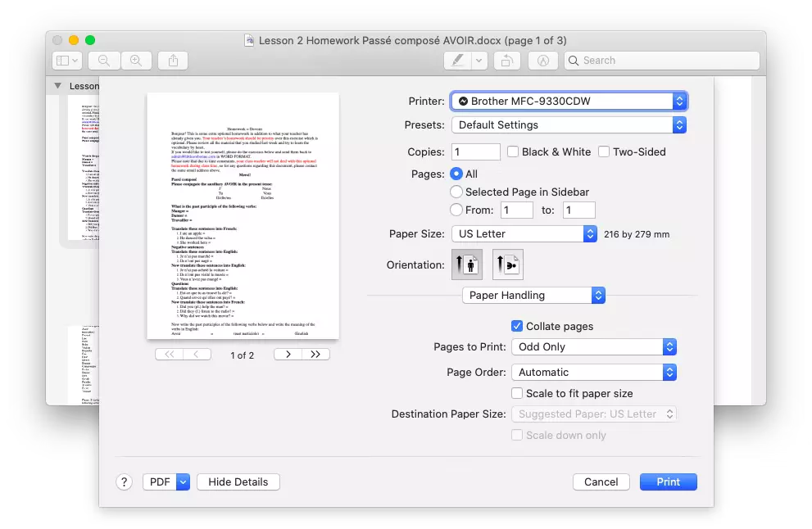This screenshot has width=812, height=529.
Task: Click the yellow minimize window button
Action: point(74,40)
